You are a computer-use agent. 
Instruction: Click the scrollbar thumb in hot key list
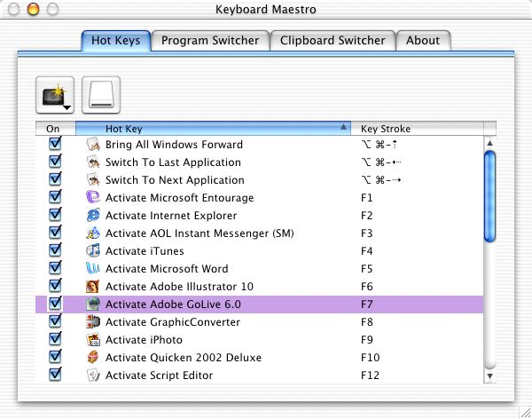(490, 196)
